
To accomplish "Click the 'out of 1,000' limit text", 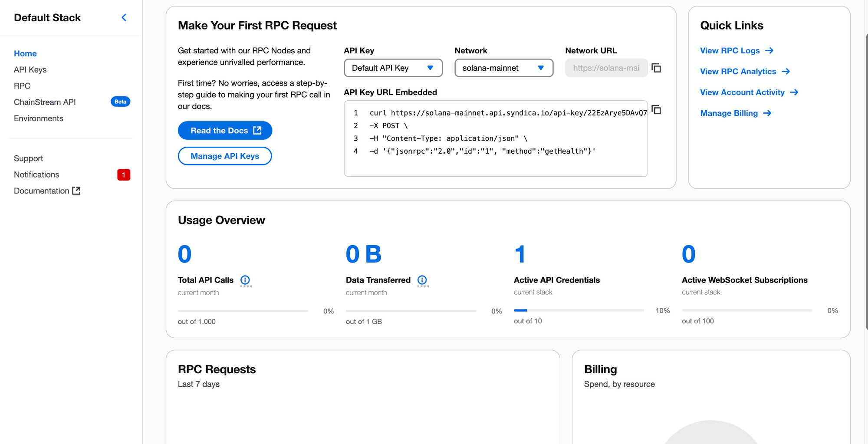I will (197, 322).
